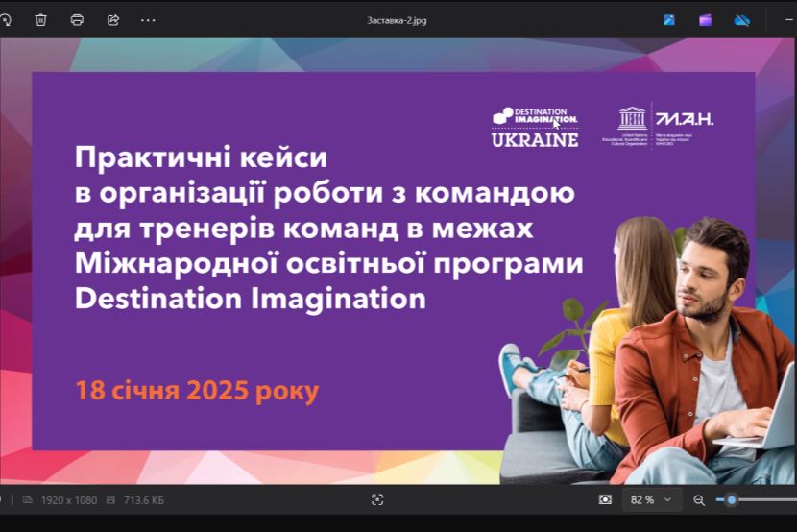The width and height of the screenshot is (797, 532).
Task: Click the file name Заставка-2.jpg in title bar
Action: tap(397, 21)
